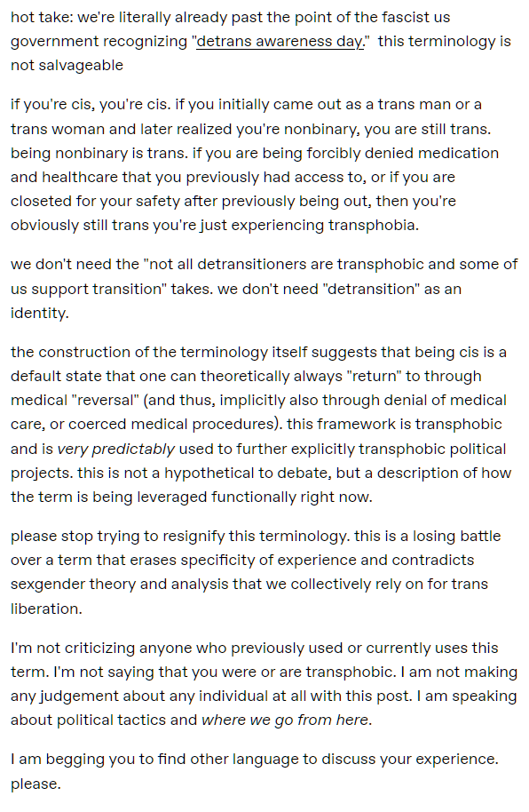Click the words "fascist us" in the first line
The width and height of the screenshot is (529, 812).
click(x=415, y=18)
